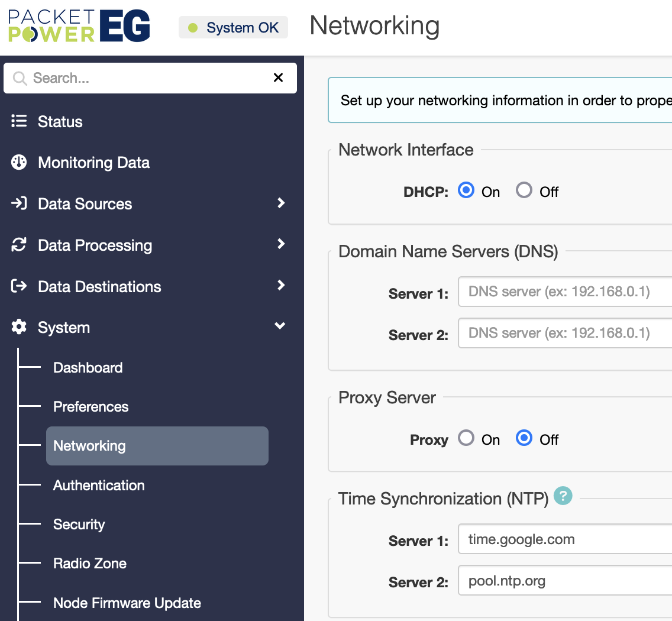
Task: Collapse the System menu chevron
Action: [280, 326]
